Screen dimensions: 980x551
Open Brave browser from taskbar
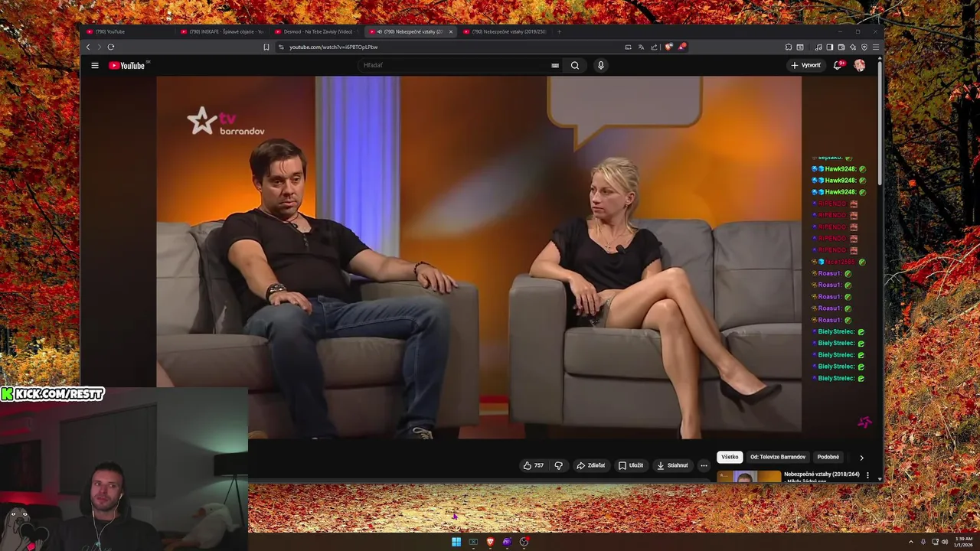pos(490,542)
